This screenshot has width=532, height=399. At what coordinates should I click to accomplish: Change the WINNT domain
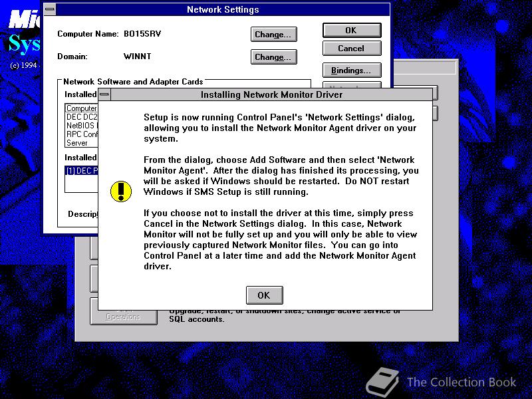tap(274, 57)
